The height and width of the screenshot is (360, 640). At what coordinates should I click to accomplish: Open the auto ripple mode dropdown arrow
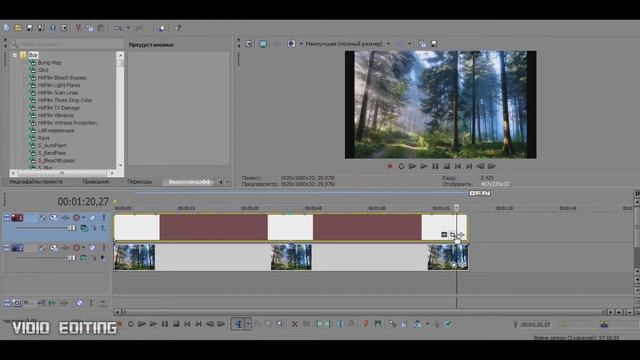click(x=427, y=324)
